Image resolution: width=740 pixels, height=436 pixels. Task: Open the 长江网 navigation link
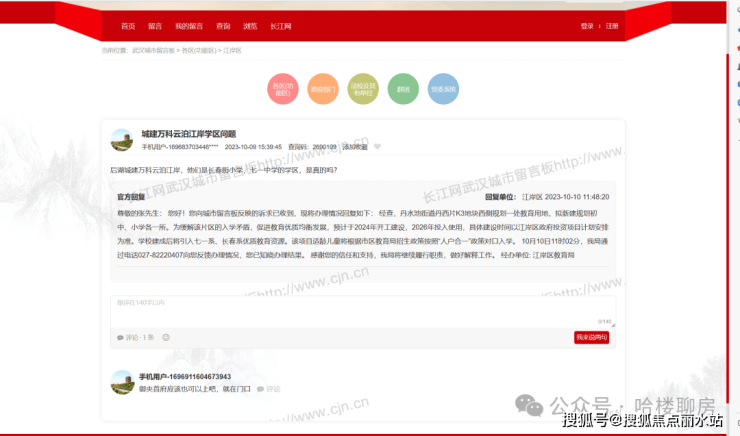point(280,26)
